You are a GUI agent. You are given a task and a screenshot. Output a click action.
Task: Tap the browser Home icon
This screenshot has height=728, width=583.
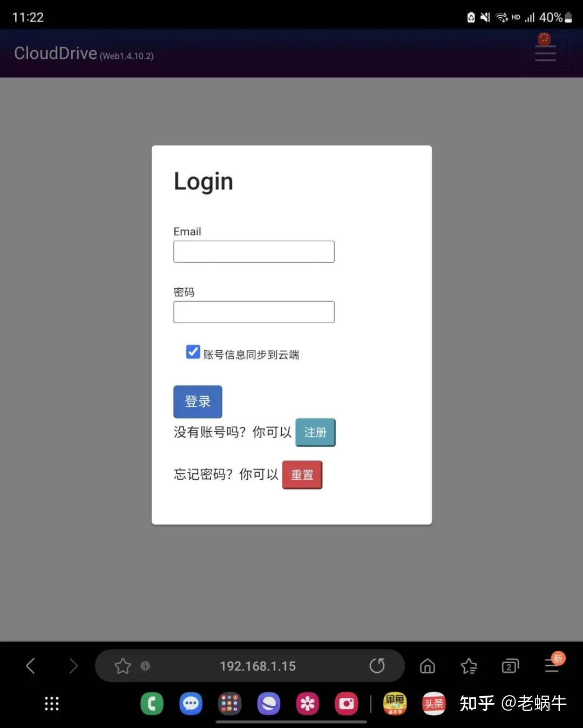click(426, 666)
